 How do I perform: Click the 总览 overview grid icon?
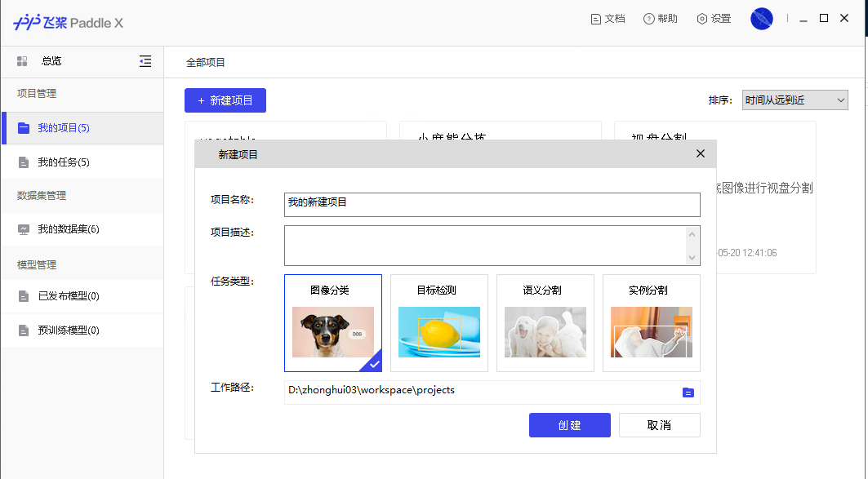tap(22, 61)
